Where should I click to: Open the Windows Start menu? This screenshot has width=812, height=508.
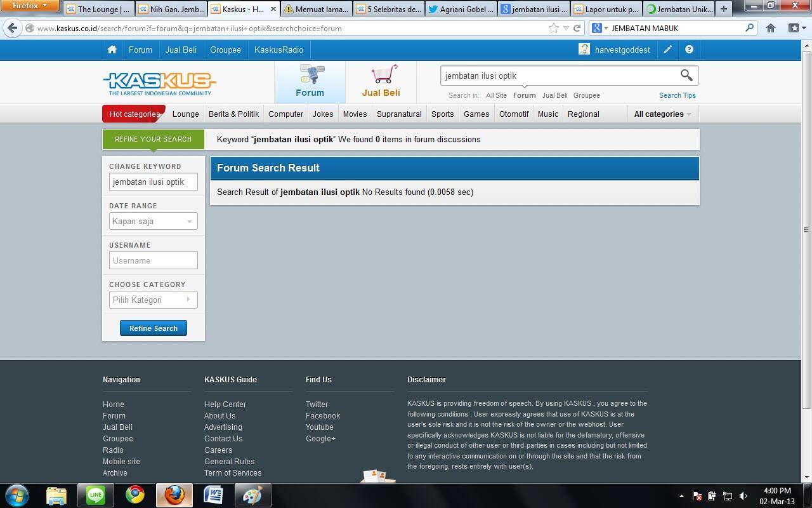[x=17, y=495]
